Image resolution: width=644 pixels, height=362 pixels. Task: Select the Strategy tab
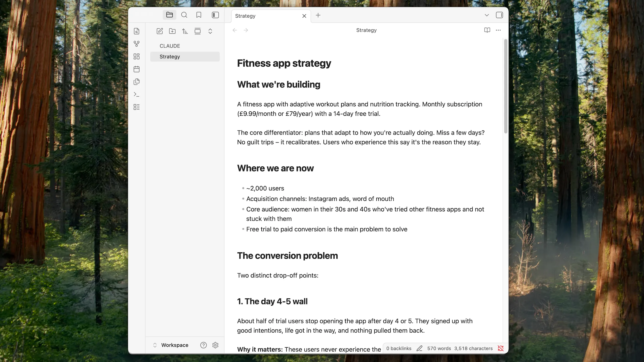(x=245, y=16)
